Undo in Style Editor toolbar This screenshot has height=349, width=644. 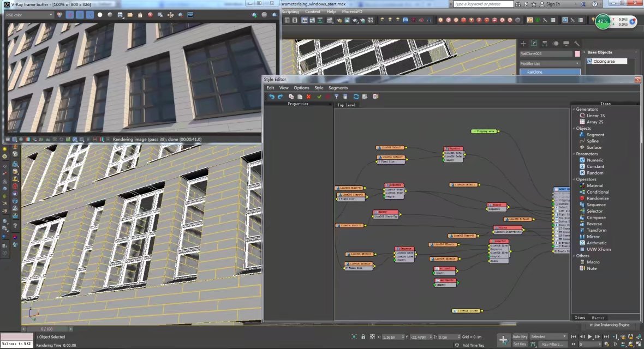[271, 97]
